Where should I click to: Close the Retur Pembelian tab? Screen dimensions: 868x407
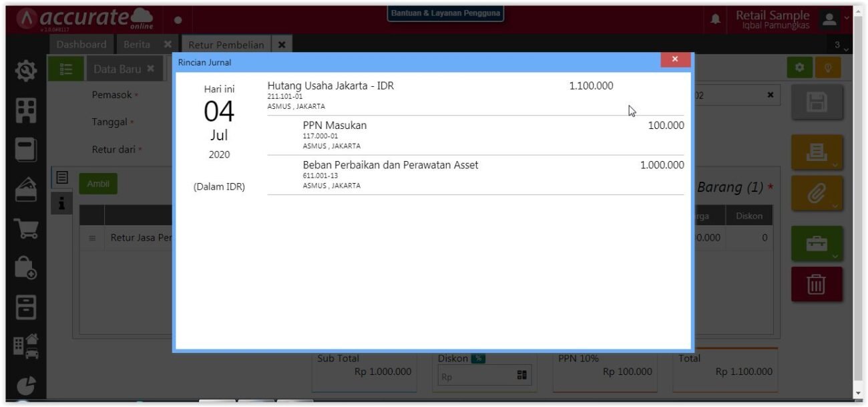point(282,45)
